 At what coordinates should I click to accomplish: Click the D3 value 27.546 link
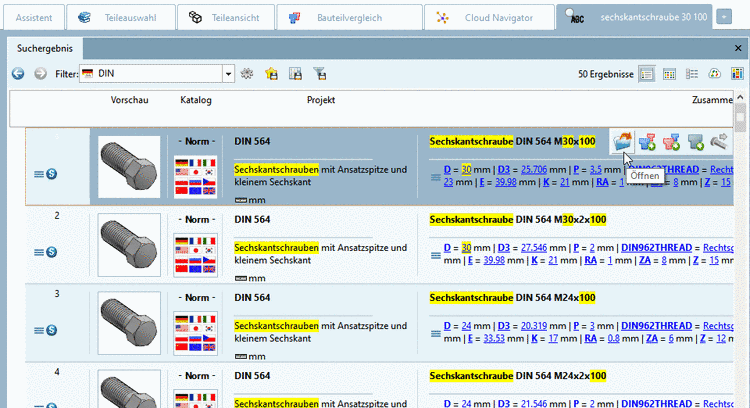click(533, 248)
